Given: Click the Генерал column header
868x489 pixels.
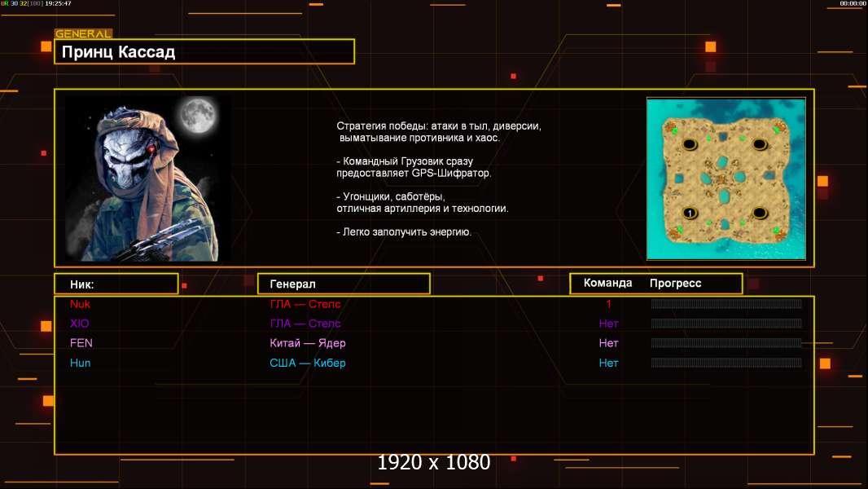Looking at the screenshot, I should 344,284.
